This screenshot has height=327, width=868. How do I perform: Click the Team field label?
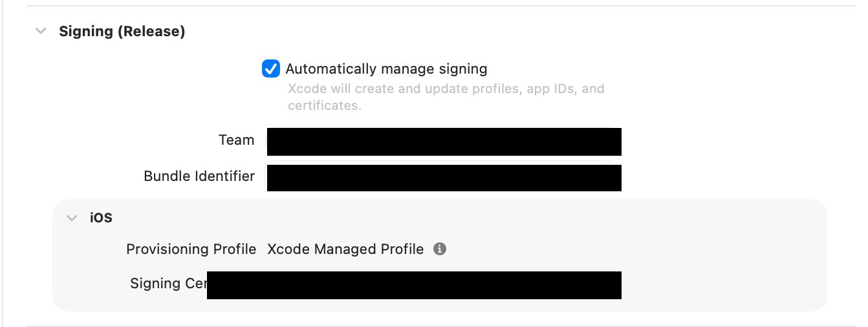(x=236, y=140)
